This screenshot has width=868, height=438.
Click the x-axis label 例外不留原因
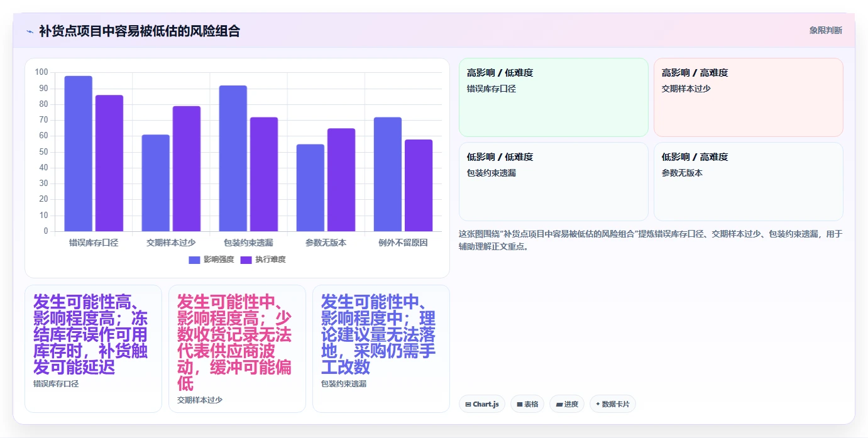(403, 243)
